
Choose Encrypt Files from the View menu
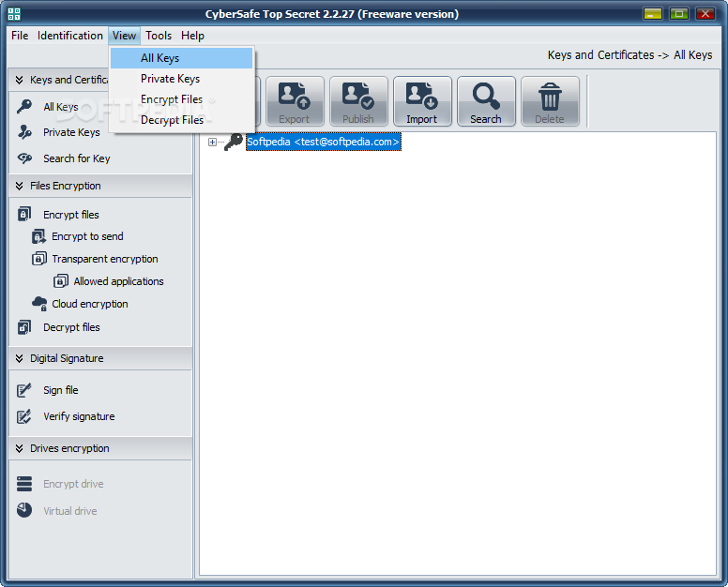click(x=182, y=99)
